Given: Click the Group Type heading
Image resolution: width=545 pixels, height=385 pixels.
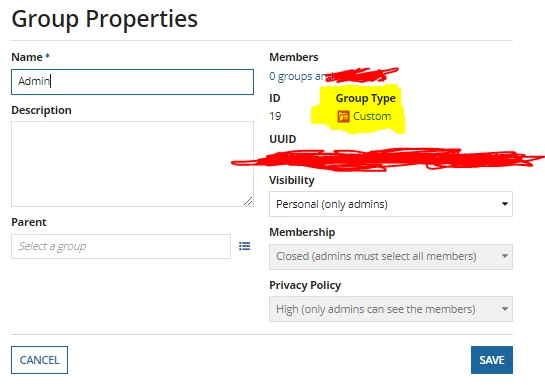Looking at the screenshot, I should click(x=366, y=98).
